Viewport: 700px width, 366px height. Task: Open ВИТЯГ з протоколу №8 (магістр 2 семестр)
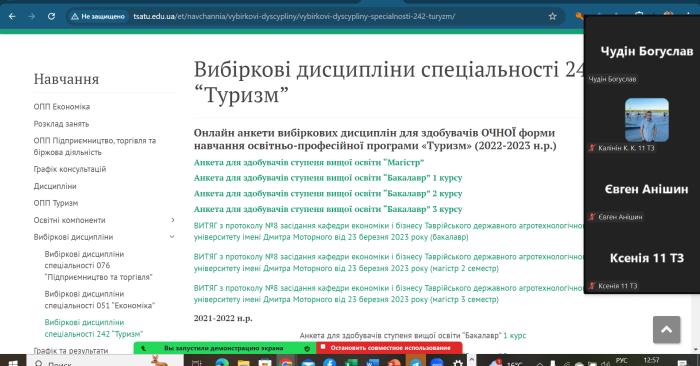click(x=388, y=262)
